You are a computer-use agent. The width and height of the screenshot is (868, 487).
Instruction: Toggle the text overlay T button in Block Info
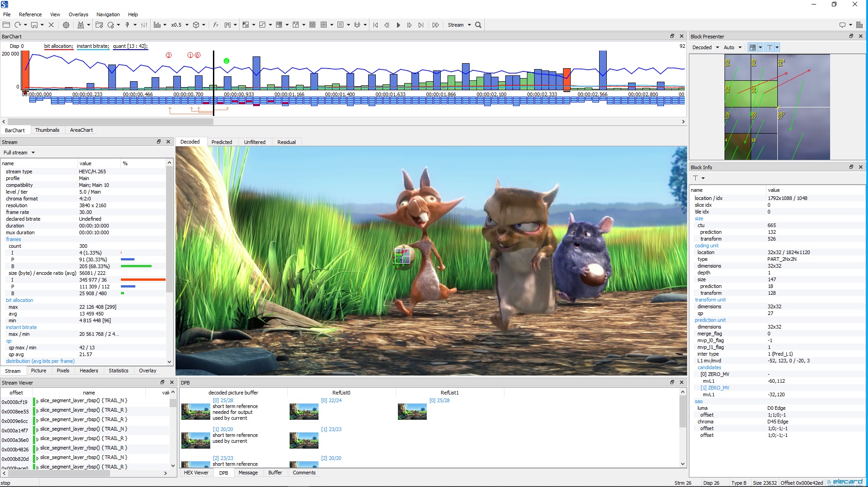tap(696, 178)
